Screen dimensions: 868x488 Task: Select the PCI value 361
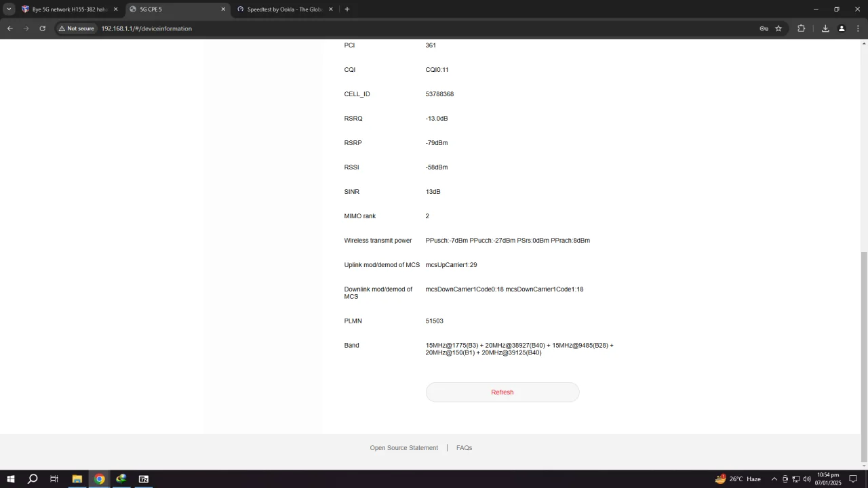point(431,45)
